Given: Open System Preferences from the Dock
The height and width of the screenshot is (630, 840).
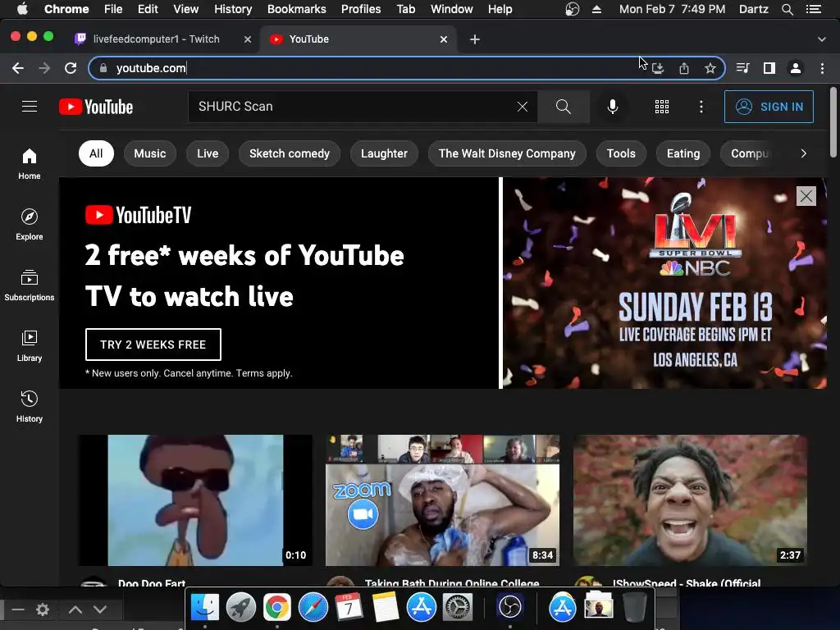Looking at the screenshot, I should [x=458, y=608].
